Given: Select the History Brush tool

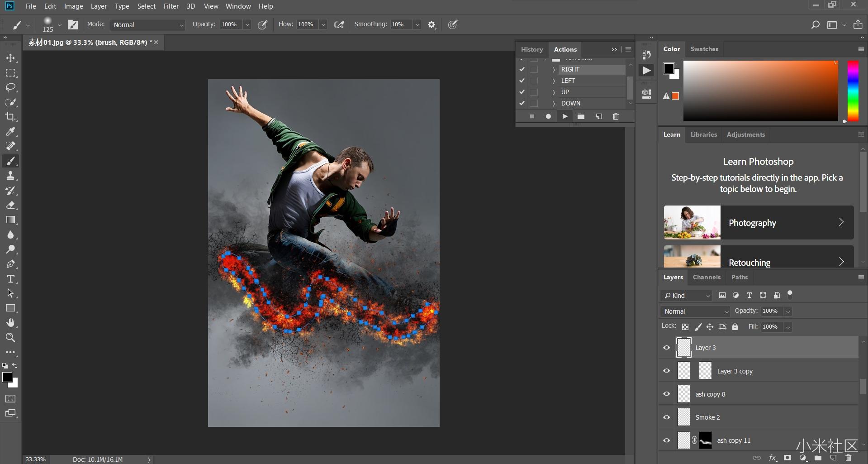Looking at the screenshot, I should click(x=11, y=191).
